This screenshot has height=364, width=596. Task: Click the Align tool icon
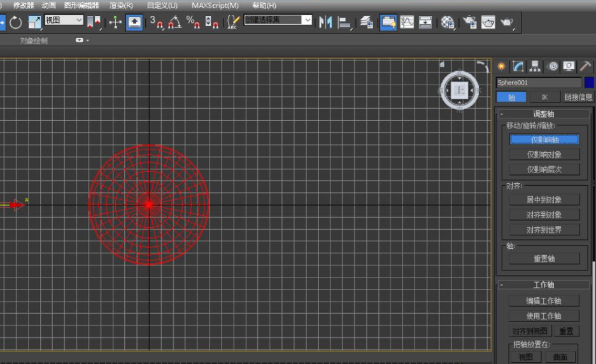[344, 22]
